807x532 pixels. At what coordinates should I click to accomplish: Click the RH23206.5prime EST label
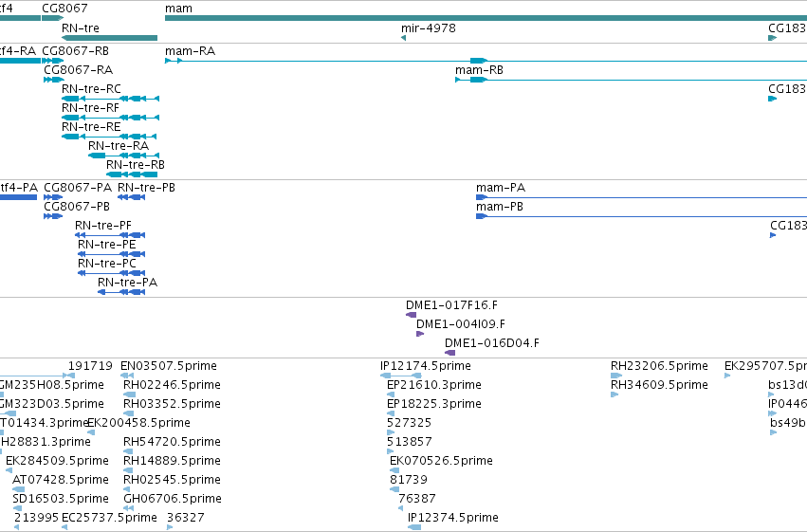point(659,366)
